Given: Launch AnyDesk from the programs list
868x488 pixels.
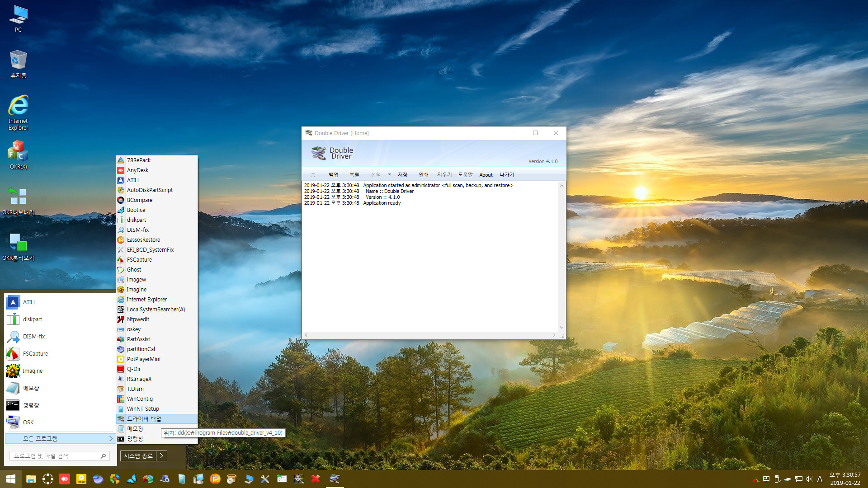Looking at the screenshot, I should 157,170.
